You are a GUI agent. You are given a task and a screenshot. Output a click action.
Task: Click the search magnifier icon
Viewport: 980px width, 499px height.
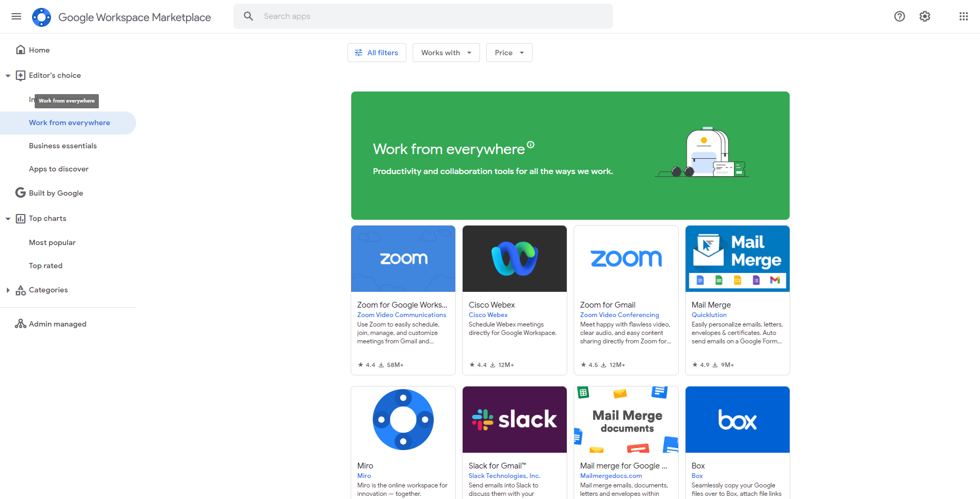(x=249, y=16)
